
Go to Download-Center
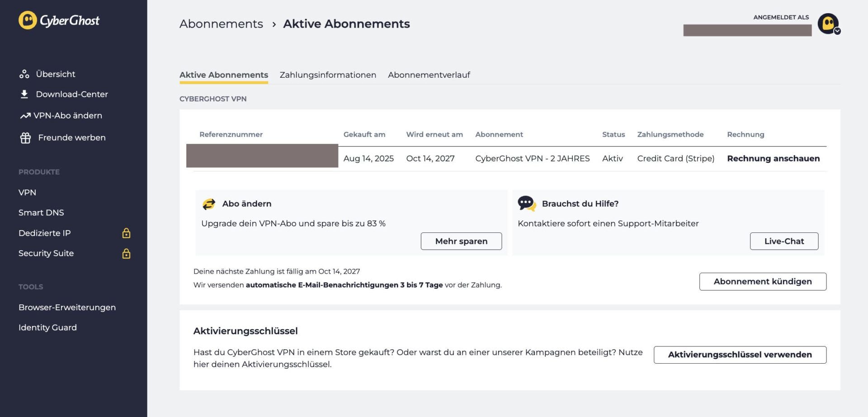72,94
